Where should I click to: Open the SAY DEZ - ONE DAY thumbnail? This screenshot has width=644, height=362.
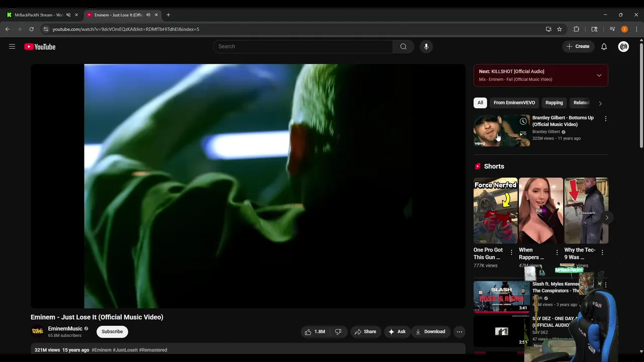tap(502, 331)
